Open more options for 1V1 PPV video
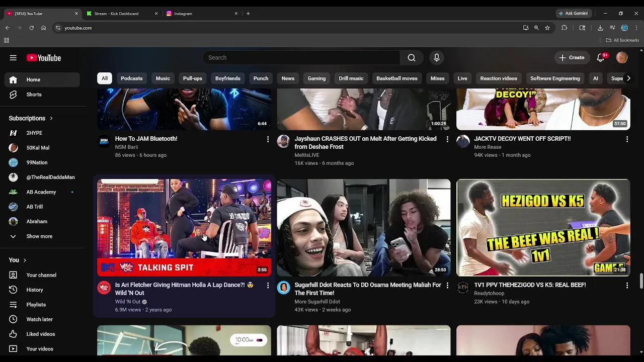 627,286
